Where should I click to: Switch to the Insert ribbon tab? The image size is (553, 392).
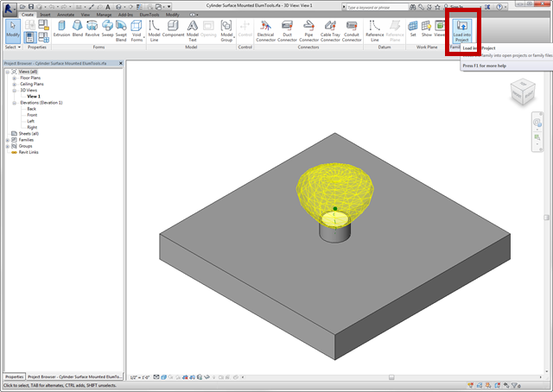tap(44, 15)
